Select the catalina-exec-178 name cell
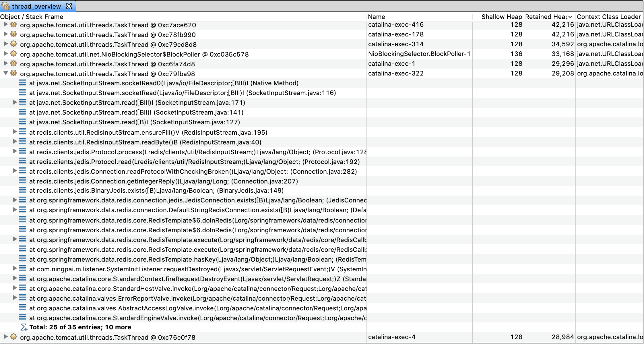 pos(396,34)
